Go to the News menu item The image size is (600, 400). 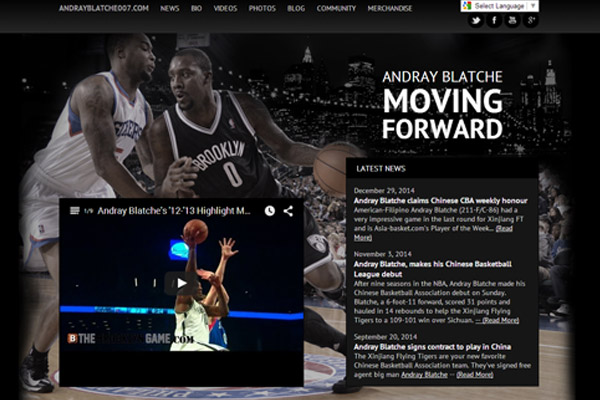click(170, 8)
